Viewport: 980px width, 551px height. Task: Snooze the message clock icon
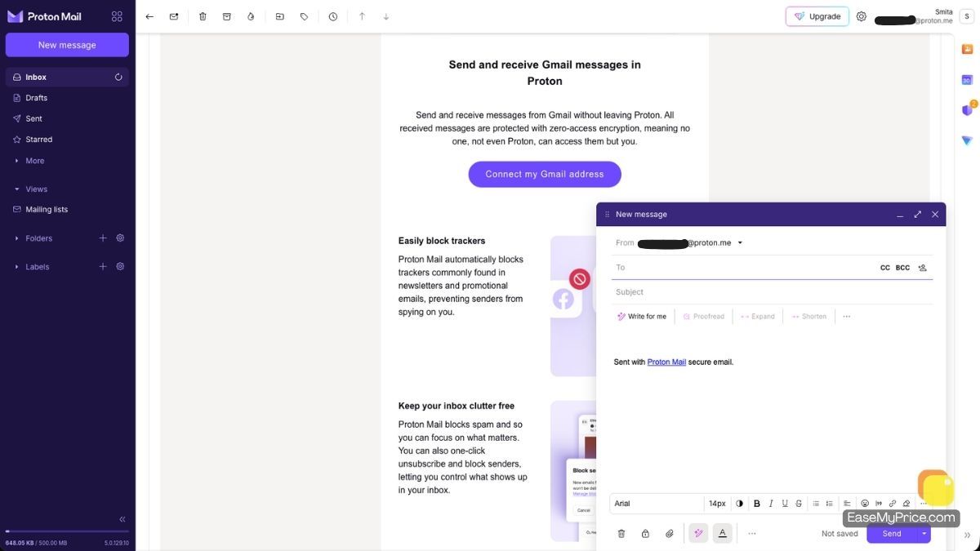point(333,16)
